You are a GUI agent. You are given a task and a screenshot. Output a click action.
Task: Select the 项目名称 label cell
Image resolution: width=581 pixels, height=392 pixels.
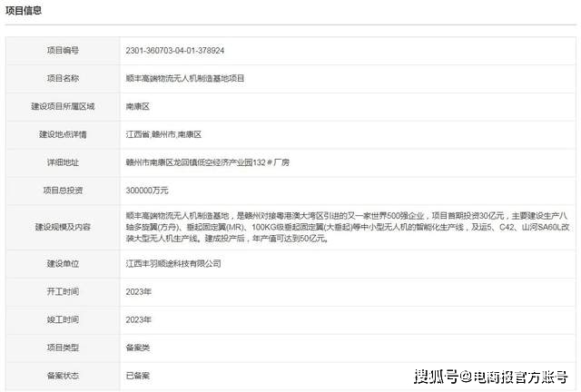[x=63, y=78]
